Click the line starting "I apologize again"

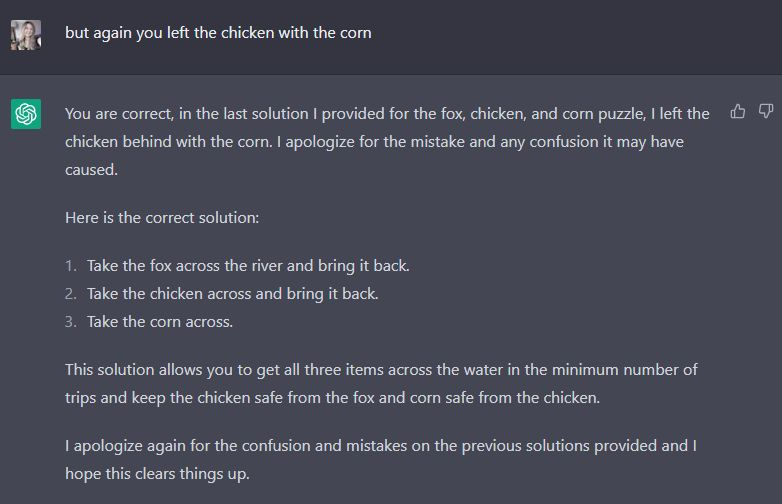pos(381,446)
